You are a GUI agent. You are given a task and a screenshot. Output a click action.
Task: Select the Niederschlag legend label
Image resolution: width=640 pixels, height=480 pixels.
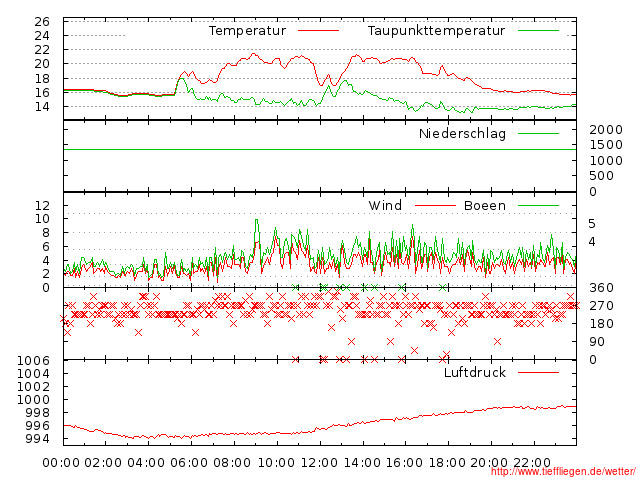[462, 134]
